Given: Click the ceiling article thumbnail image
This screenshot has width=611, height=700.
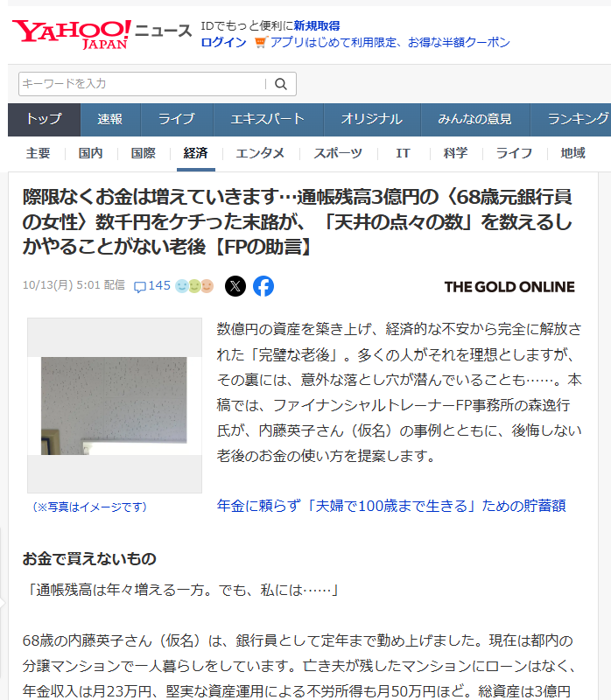Looking at the screenshot, I should point(114,405).
